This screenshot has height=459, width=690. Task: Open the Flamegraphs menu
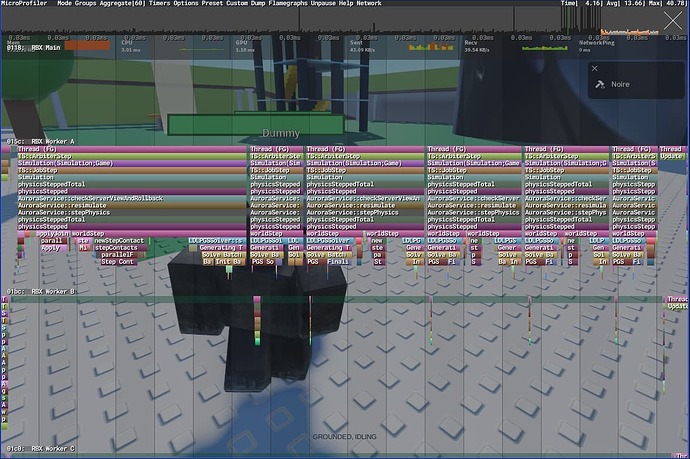pos(288,3)
